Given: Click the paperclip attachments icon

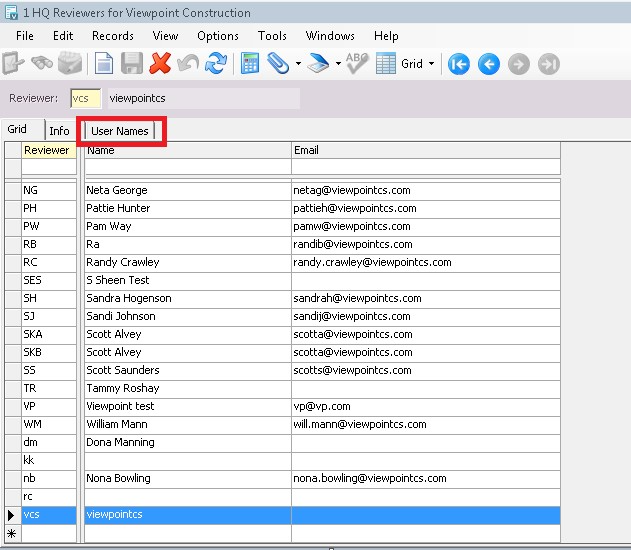Looking at the screenshot, I should [278, 64].
